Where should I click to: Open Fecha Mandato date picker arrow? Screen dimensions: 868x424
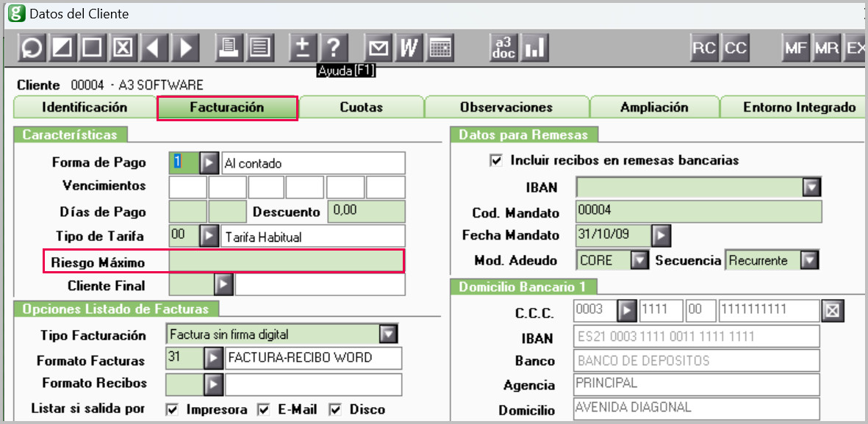661,236
